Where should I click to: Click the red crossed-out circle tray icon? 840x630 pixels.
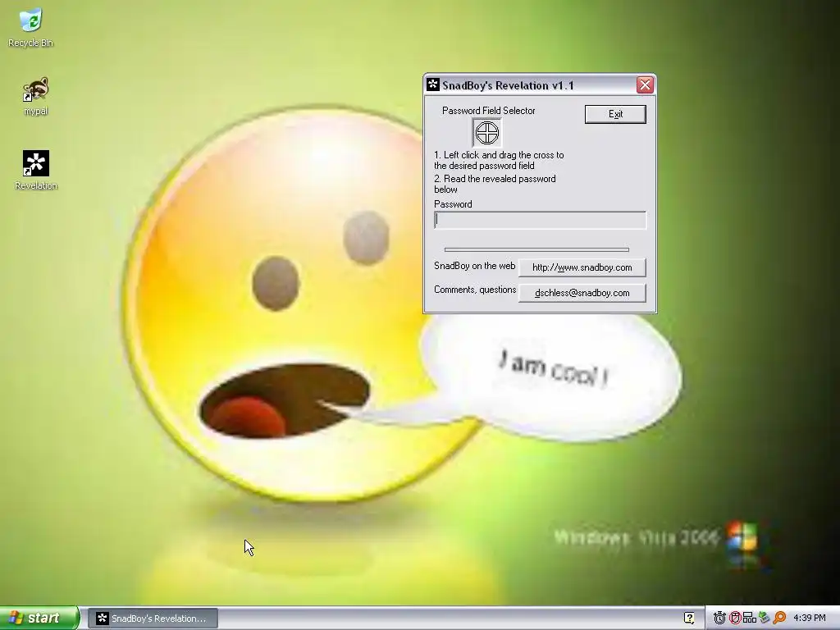pos(735,619)
